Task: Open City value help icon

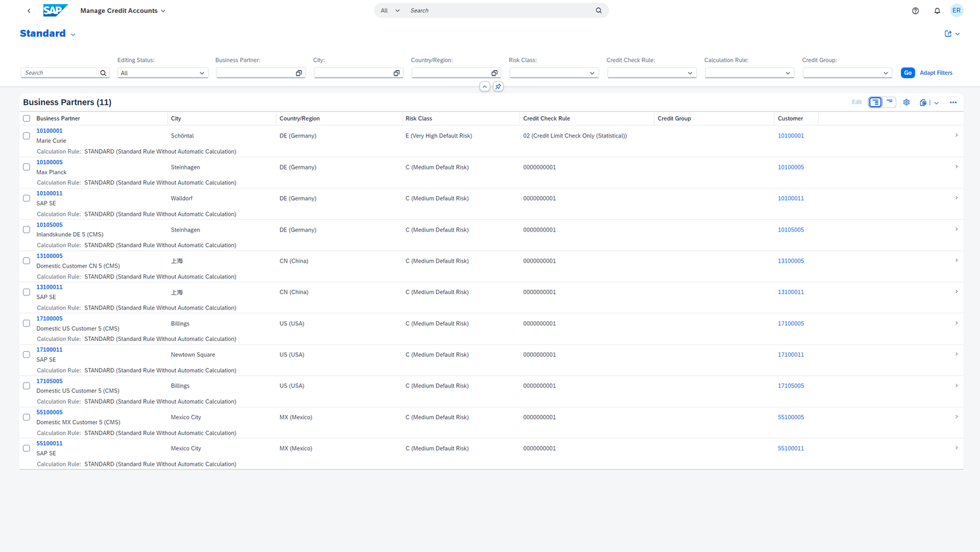Action: 397,73
